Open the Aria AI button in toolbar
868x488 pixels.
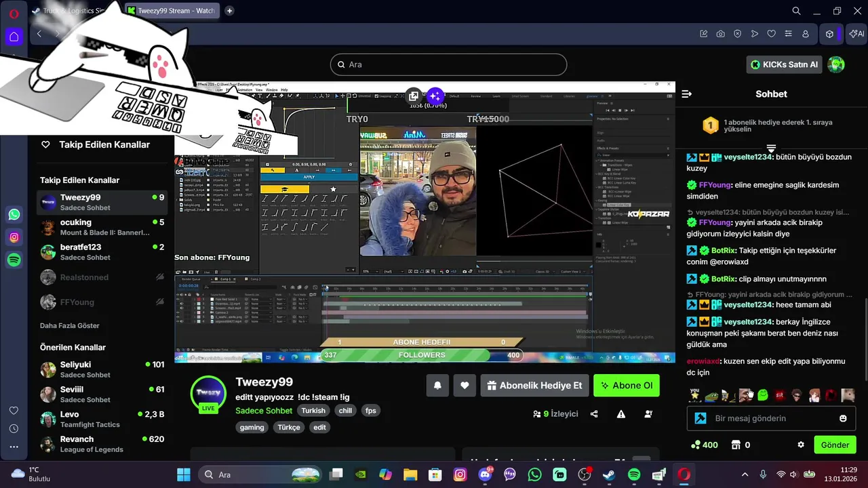855,34
